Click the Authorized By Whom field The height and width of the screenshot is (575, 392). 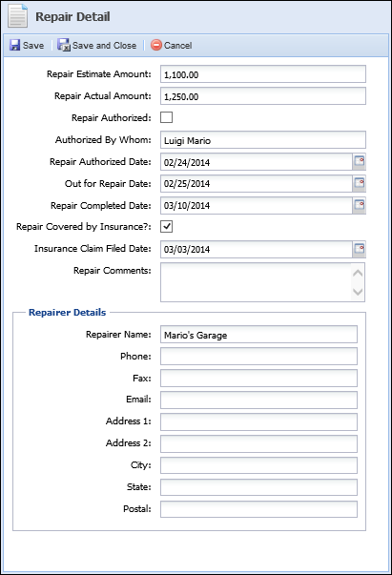click(x=263, y=140)
